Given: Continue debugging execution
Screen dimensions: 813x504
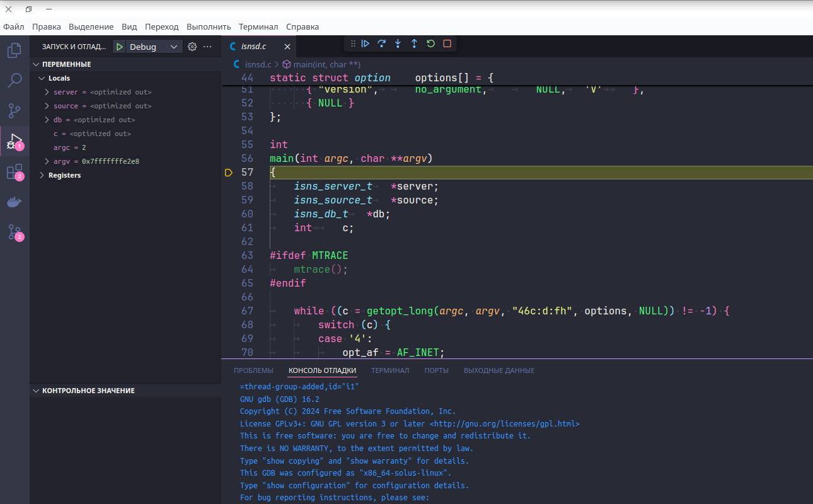Looking at the screenshot, I should [x=366, y=43].
